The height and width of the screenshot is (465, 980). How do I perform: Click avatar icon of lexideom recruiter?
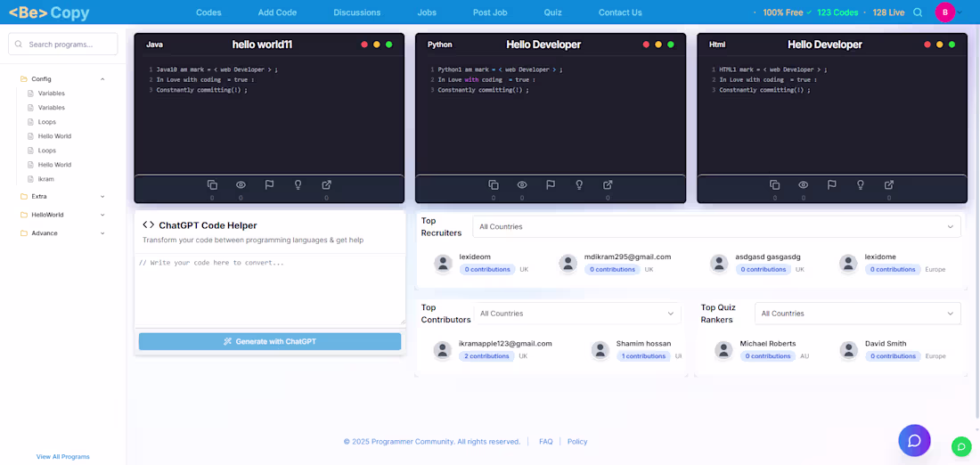pyautogui.click(x=443, y=264)
